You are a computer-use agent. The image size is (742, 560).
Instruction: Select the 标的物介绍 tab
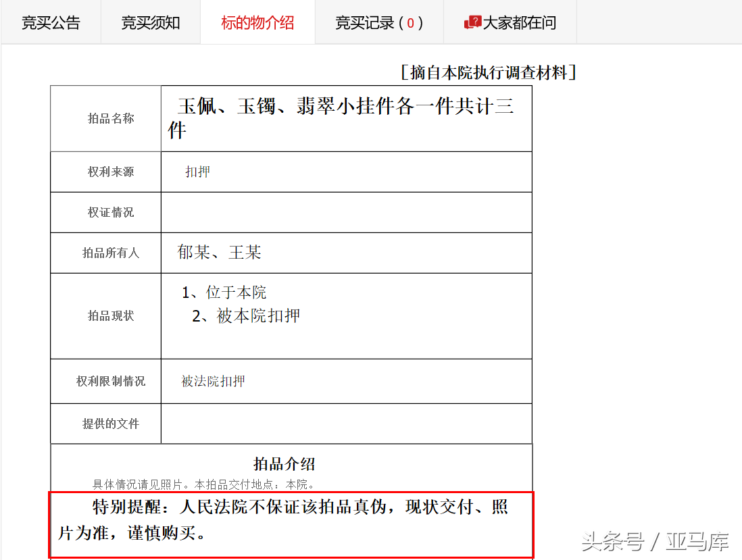pyautogui.click(x=257, y=22)
